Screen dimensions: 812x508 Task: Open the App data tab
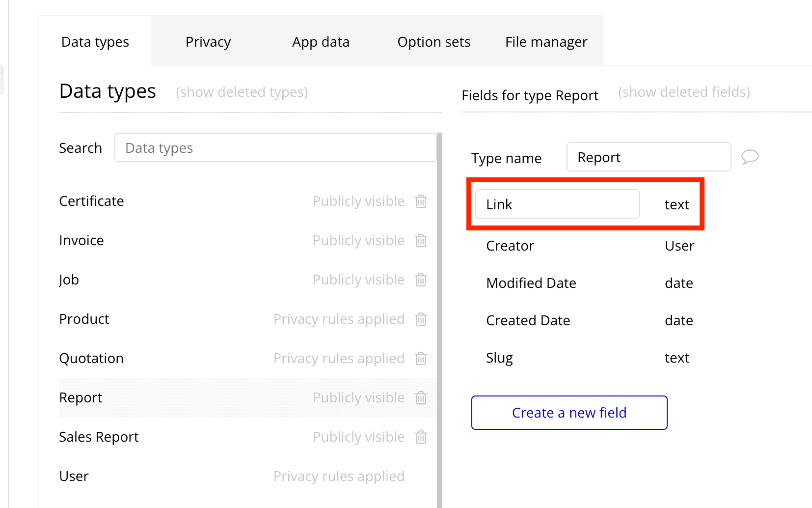coord(321,42)
